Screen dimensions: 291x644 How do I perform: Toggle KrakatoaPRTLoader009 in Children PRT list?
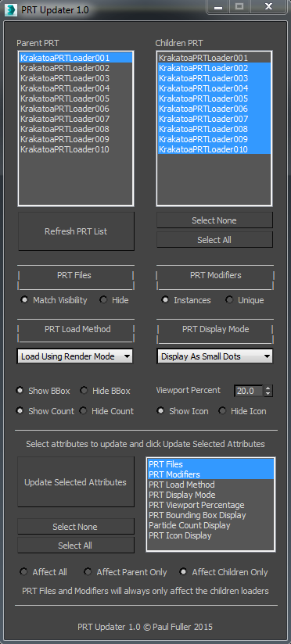tap(214, 139)
